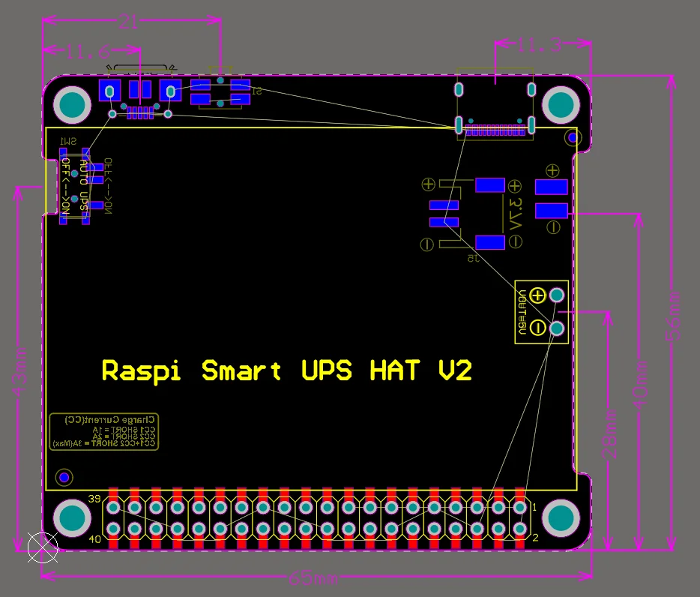The width and height of the screenshot is (700, 597).
Task: Select the mirrored 'CC1 SHORT = 1A' line
Action: pyautogui.click(x=124, y=430)
